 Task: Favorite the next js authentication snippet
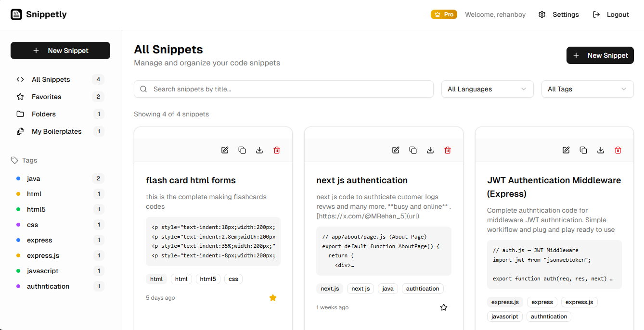[x=443, y=307]
